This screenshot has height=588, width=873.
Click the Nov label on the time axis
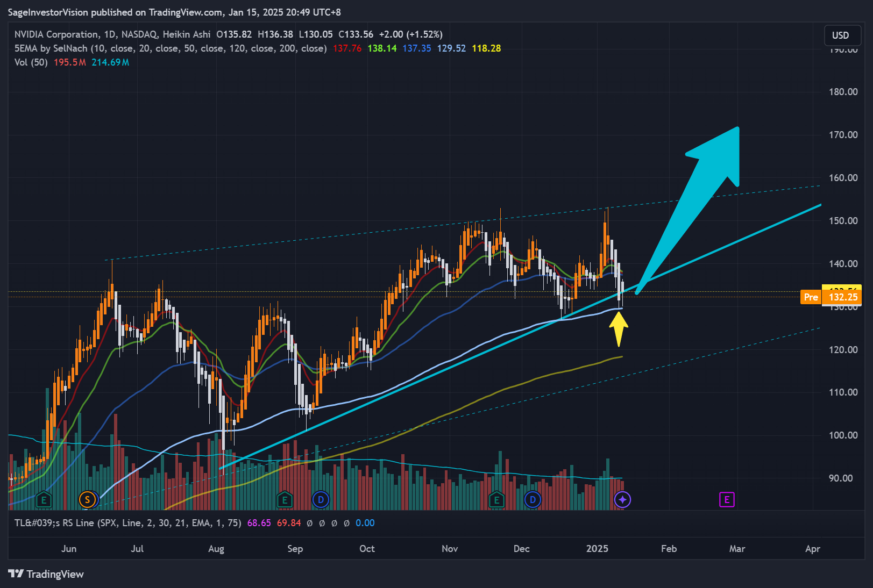(450, 549)
